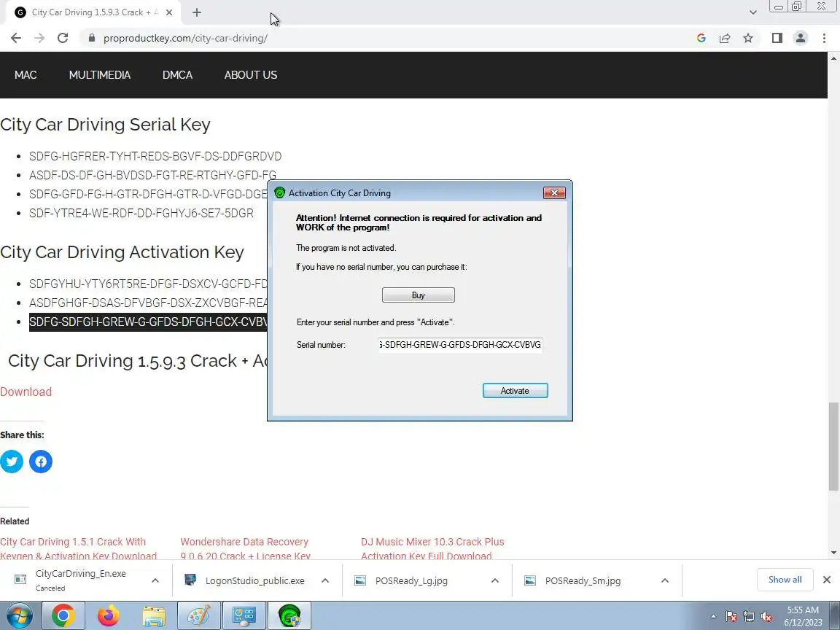Share on Facebook icon
Viewport: 840px width, 630px height.
point(41,462)
